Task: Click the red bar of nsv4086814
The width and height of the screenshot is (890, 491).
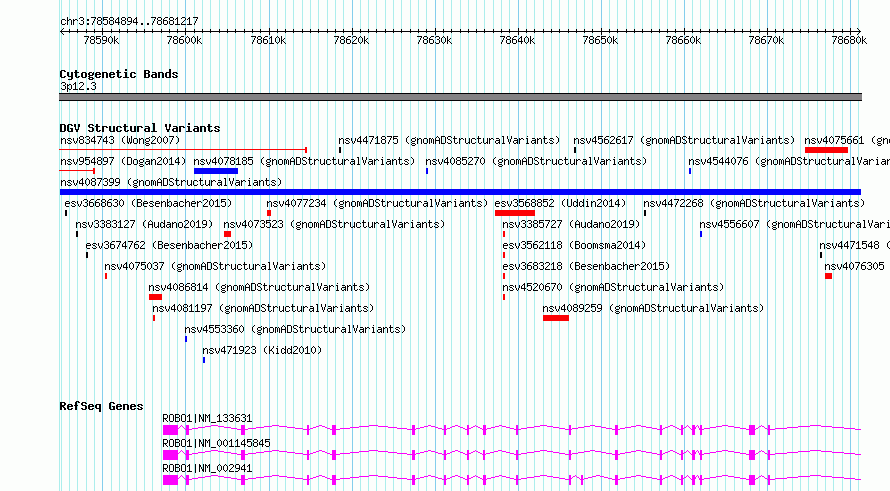Action: click(x=156, y=297)
